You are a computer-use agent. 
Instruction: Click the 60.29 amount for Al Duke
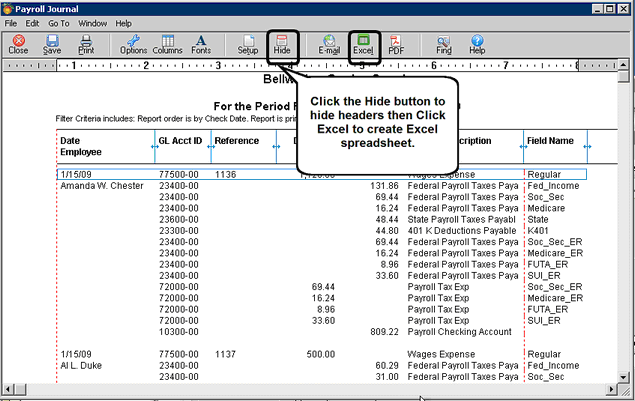tap(387, 366)
